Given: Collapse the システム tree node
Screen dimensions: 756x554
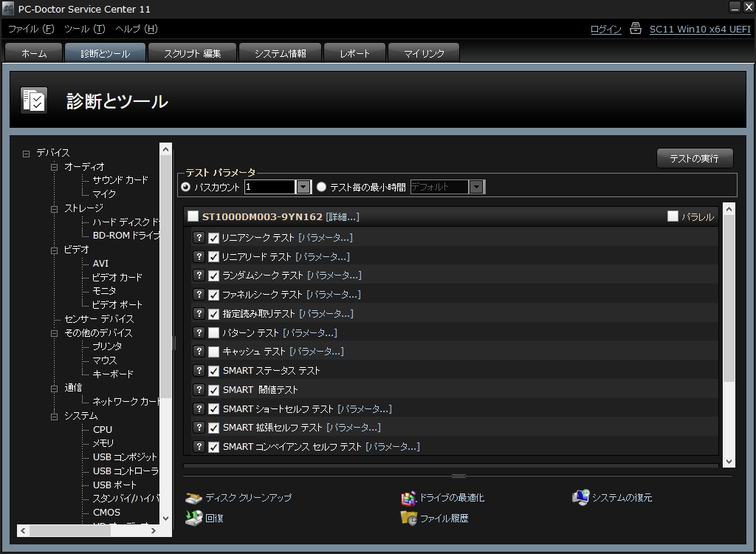Looking at the screenshot, I should [x=55, y=417].
